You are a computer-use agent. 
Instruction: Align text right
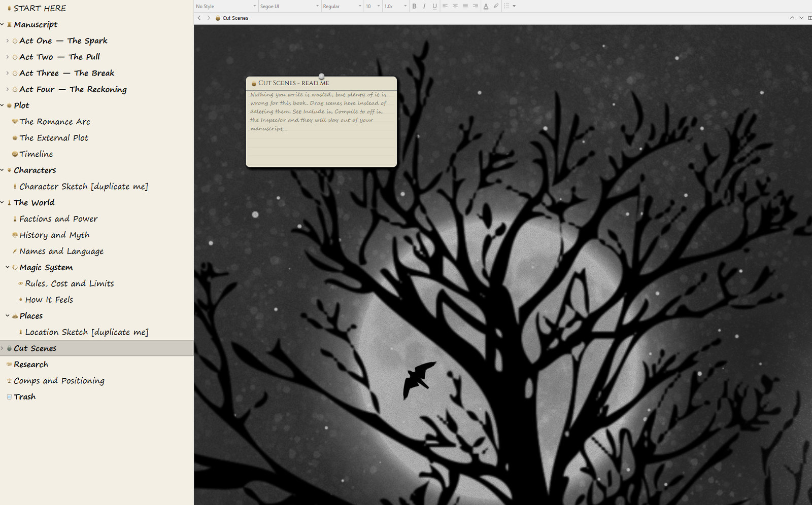click(x=476, y=6)
